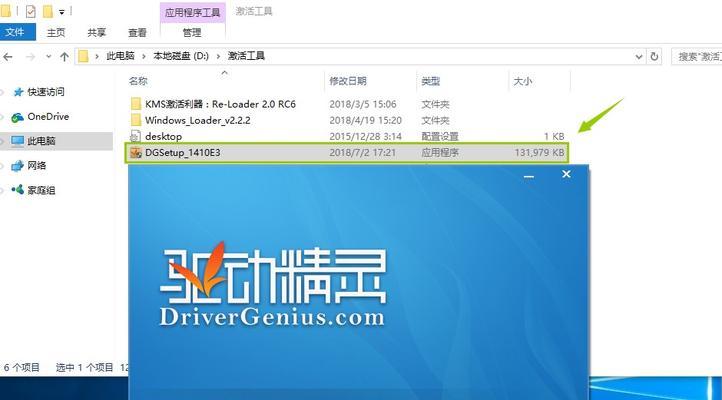The image size is (722, 400).
Task: Minimize the 驱动精灵 installer window
Action: pyautogui.click(x=529, y=175)
